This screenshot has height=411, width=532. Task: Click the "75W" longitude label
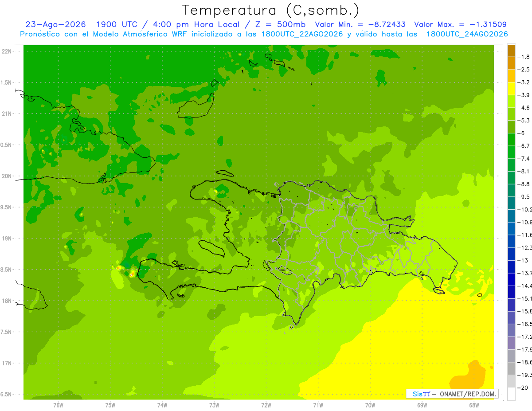click(x=110, y=405)
